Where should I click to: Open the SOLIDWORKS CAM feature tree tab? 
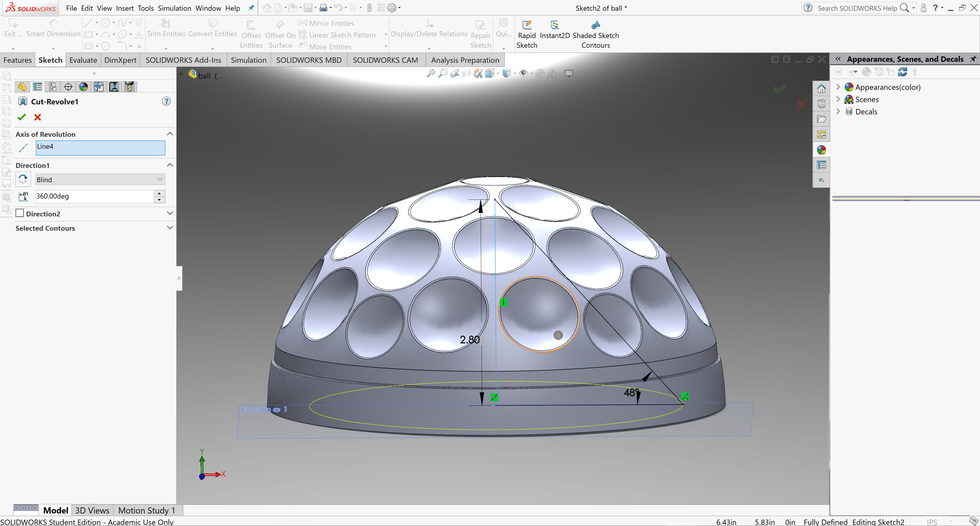pos(99,87)
